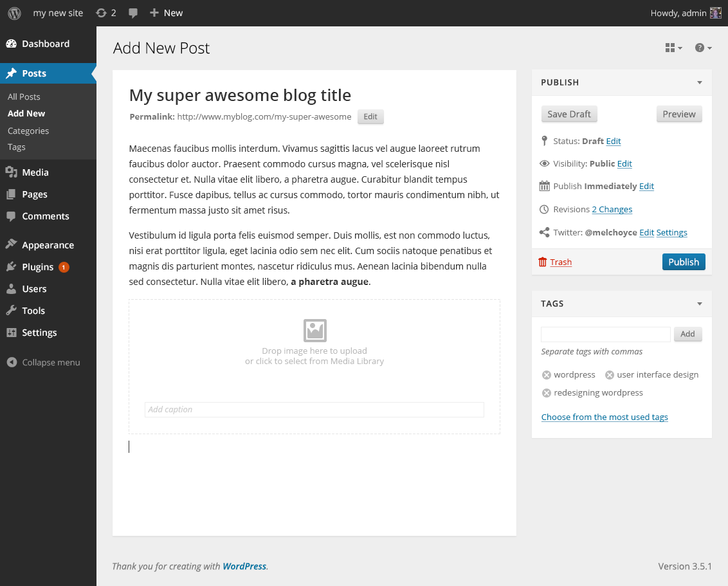Screen dimensions: 728x586
Task: Remove the user interface design tag
Action: tap(610, 375)
